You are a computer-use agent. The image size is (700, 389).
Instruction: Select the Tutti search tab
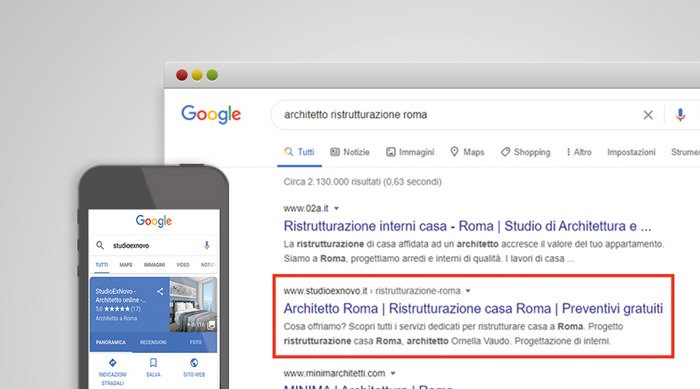click(x=299, y=152)
